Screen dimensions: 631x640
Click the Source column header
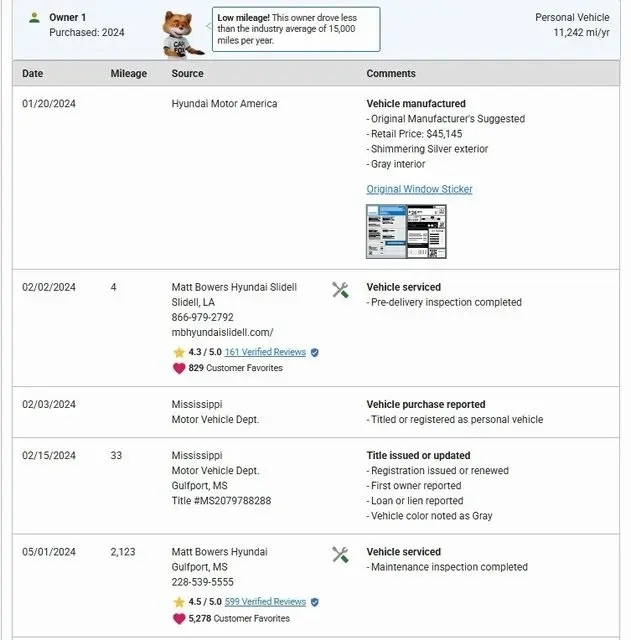(x=187, y=74)
